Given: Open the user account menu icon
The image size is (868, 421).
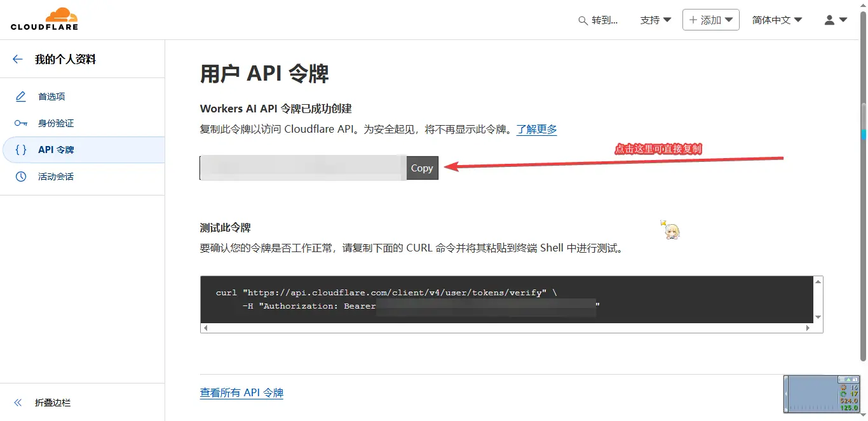Looking at the screenshot, I should pos(836,20).
